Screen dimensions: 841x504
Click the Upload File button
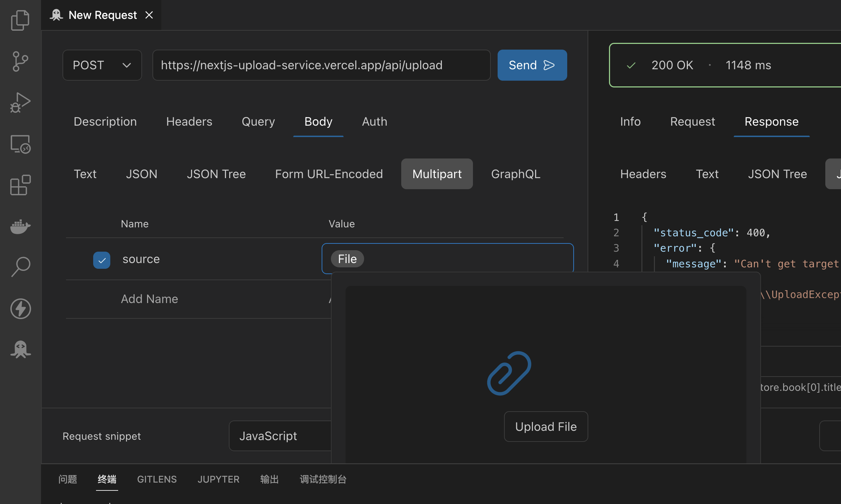click(546, 427)
